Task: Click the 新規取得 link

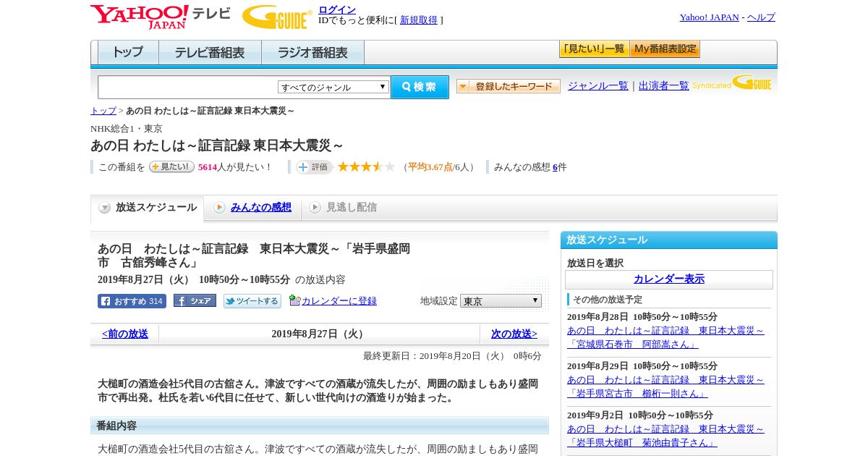Action: [x=419, y=20]
